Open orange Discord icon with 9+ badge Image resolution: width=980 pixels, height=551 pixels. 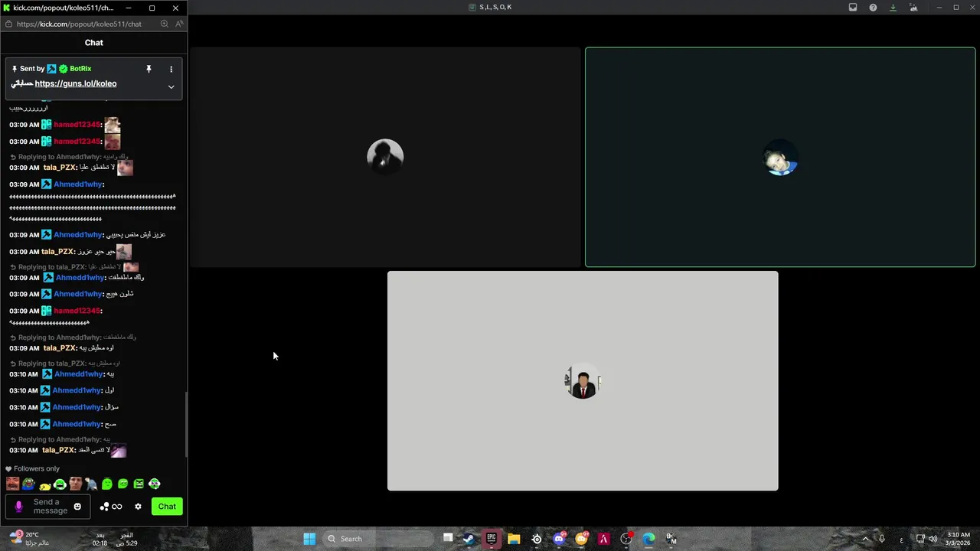point(582,539)
